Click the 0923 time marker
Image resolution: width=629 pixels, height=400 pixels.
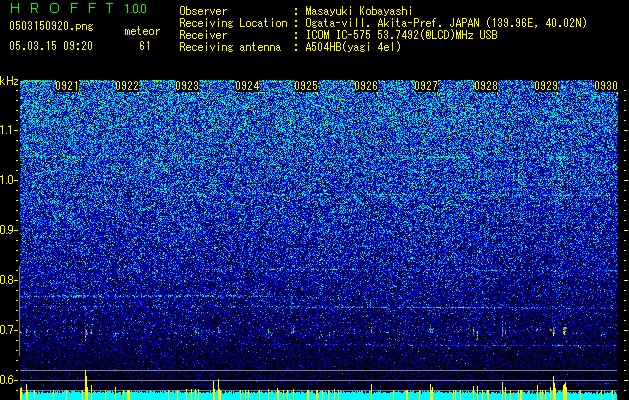(187, 86)
